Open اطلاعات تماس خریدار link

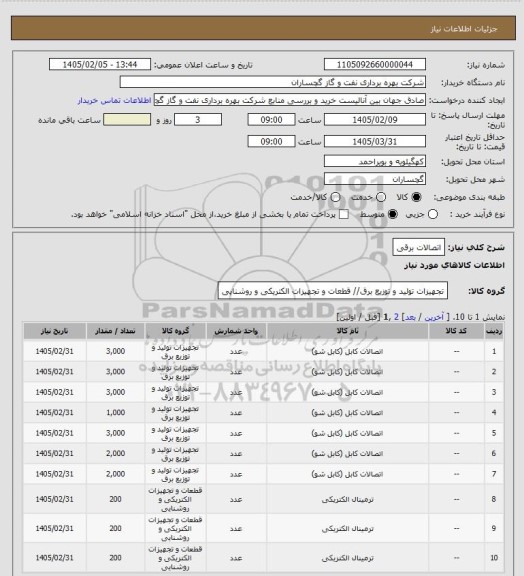coord(115,100)
